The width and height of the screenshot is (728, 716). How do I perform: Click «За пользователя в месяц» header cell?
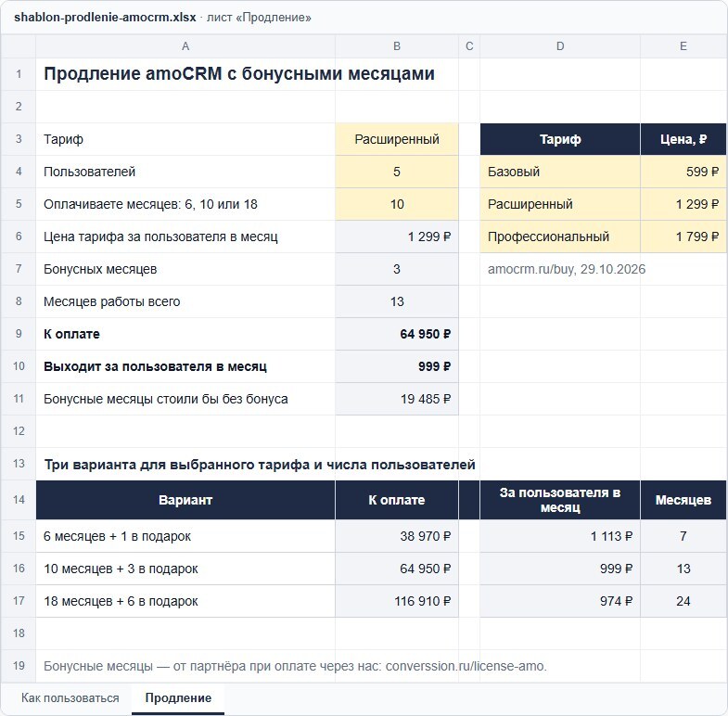[560, 500]
